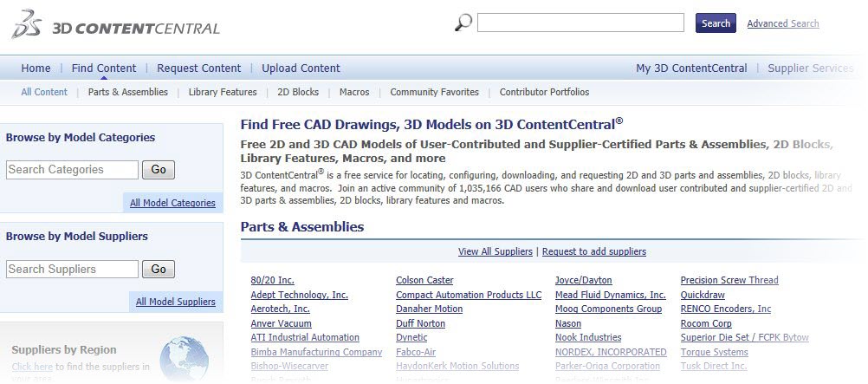Viewport: 868px width, 384px height.
Task: Go to the Home menu item
Action: (x=36, y=68)
